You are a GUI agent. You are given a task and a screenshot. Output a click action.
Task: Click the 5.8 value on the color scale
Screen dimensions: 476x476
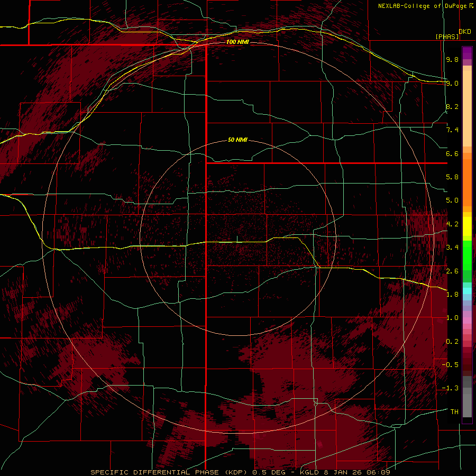coord(452,177)
